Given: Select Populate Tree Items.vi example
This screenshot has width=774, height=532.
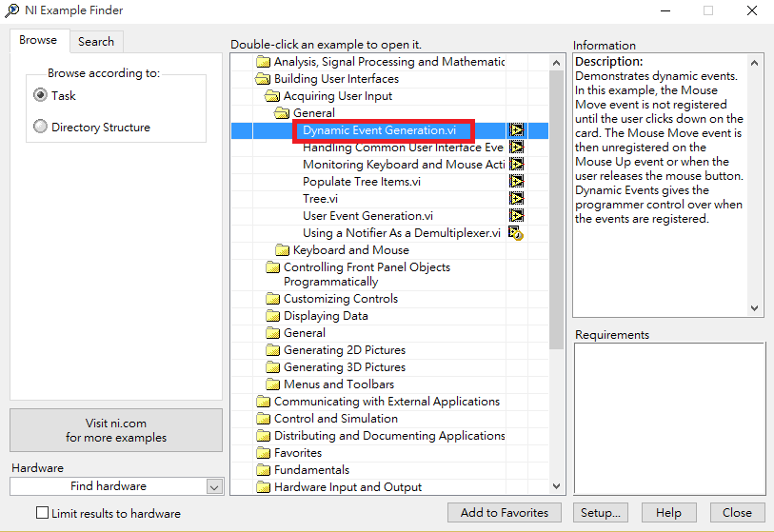Looking at the screenshot, I should 362,182.
